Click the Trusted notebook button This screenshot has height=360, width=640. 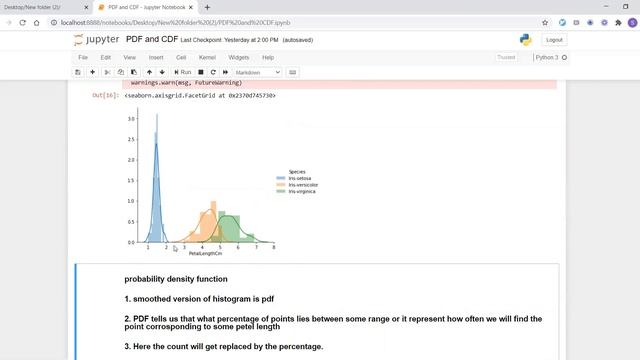tap(506, 58)
